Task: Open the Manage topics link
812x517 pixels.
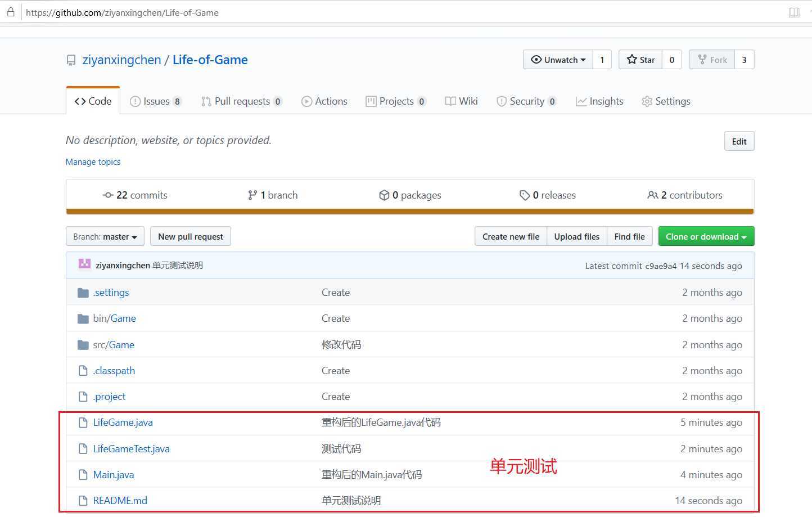Action: (x=93, y=162)
